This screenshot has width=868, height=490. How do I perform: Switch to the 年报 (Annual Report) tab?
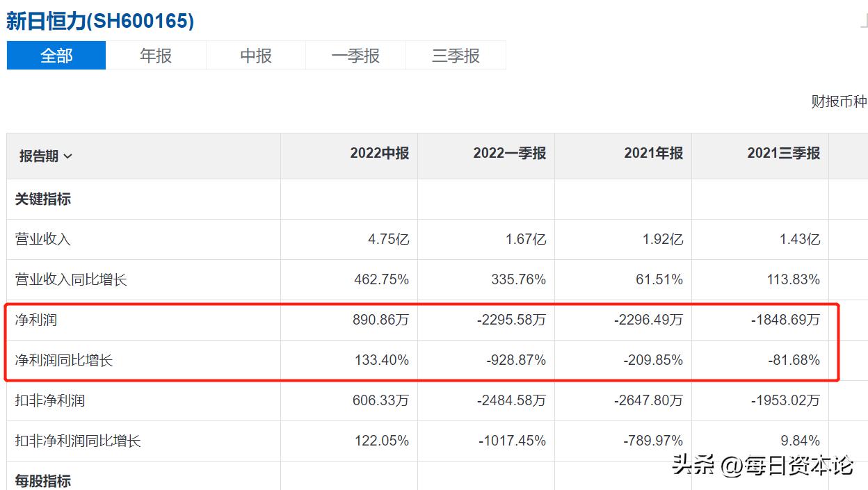click(156, 56)
